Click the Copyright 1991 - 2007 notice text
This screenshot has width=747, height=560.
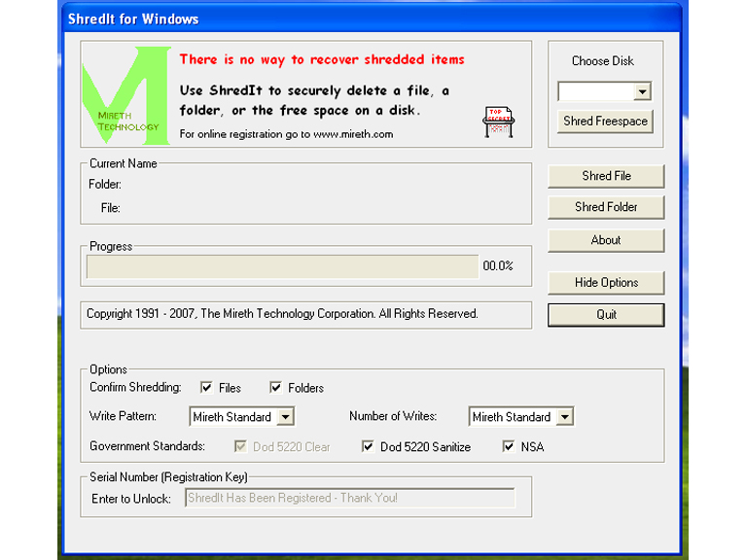coord(282,314)
